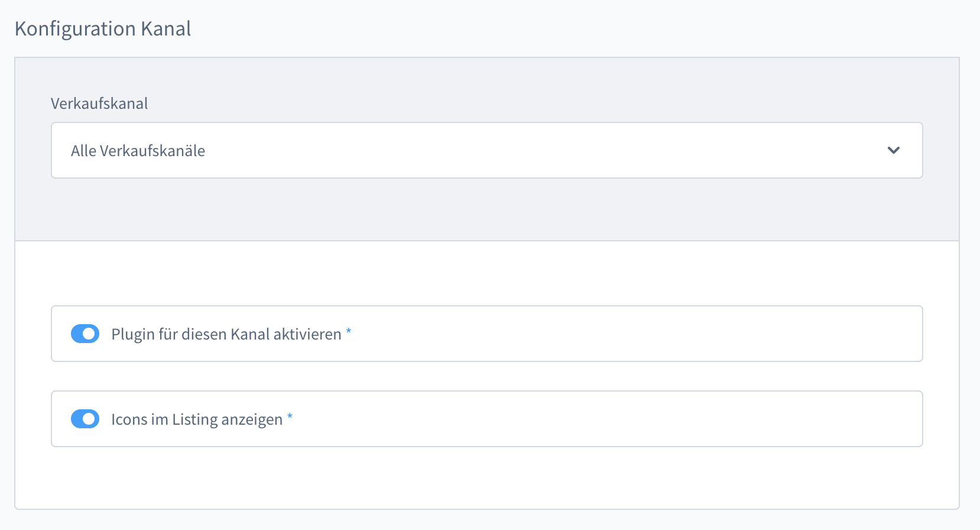Screen dimensions: 980x530
Task: Click the "Verkaufskanal" field label
Action: click(99, 104)
